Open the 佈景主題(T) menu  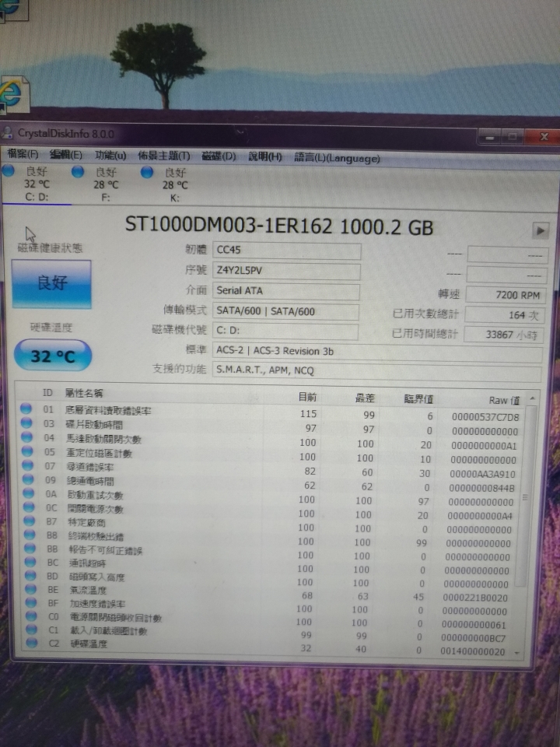tap(164, 156)
